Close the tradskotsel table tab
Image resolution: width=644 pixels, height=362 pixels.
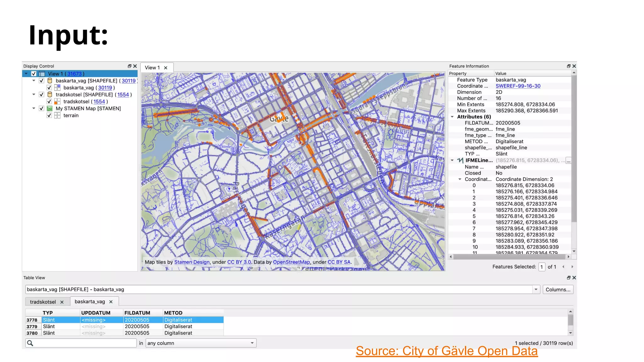62,302
